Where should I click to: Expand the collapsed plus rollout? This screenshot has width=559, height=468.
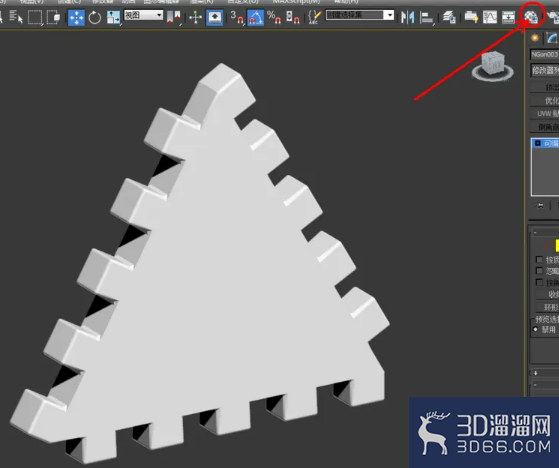pos(535,373)
